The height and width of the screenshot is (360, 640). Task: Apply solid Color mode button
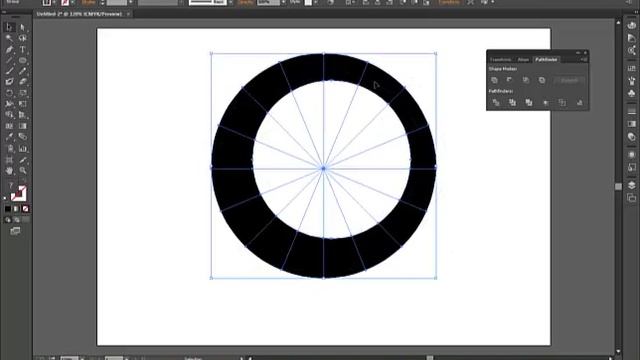[8, 209]
